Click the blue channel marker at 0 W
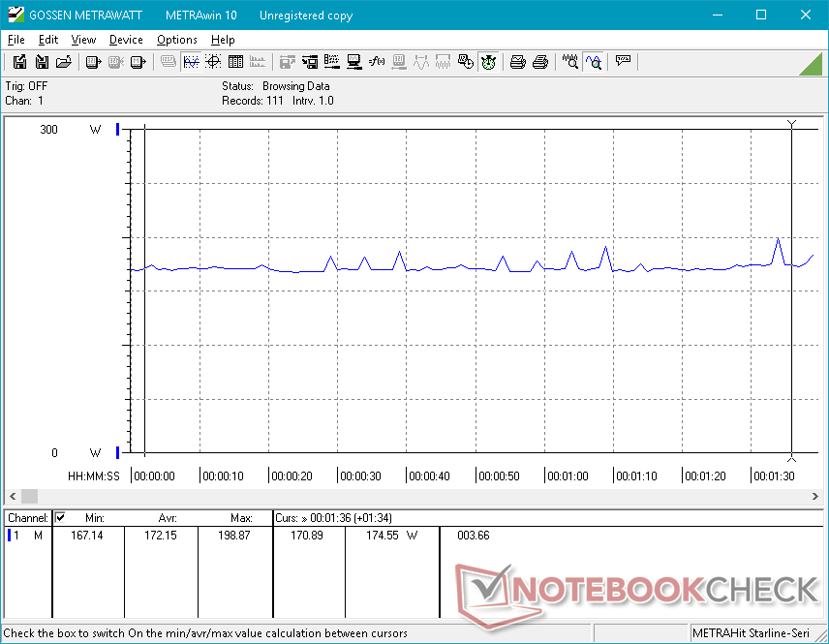Image resolution: width=829 pixels, height=644 pixels. (x=117, y=452)
